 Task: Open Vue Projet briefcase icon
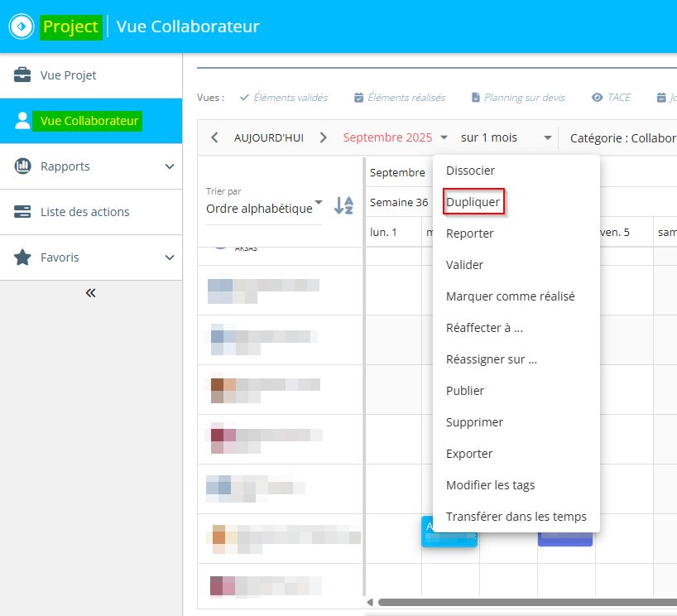coord(23,75)
